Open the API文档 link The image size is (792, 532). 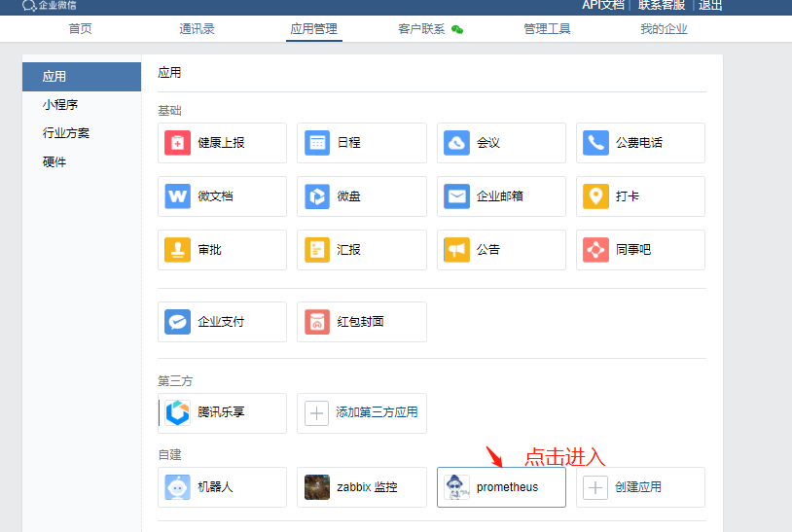pyautogui.click(x=603, y=5)
